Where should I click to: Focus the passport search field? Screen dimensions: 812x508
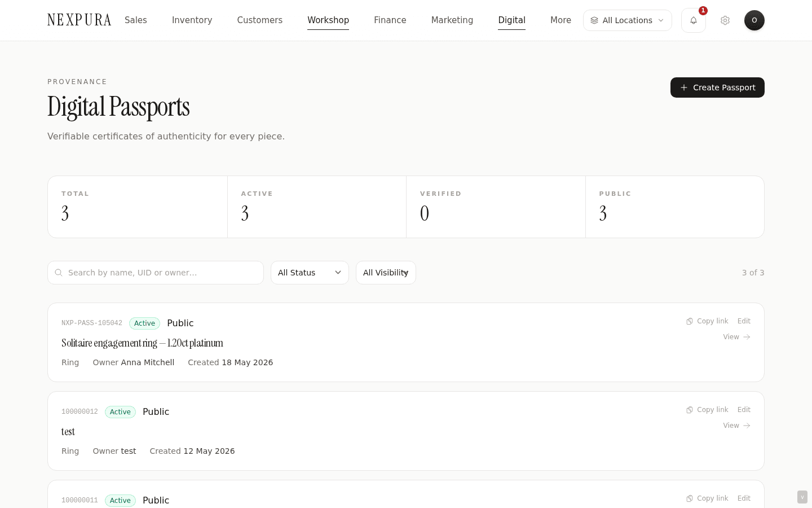tap(156, 273)
